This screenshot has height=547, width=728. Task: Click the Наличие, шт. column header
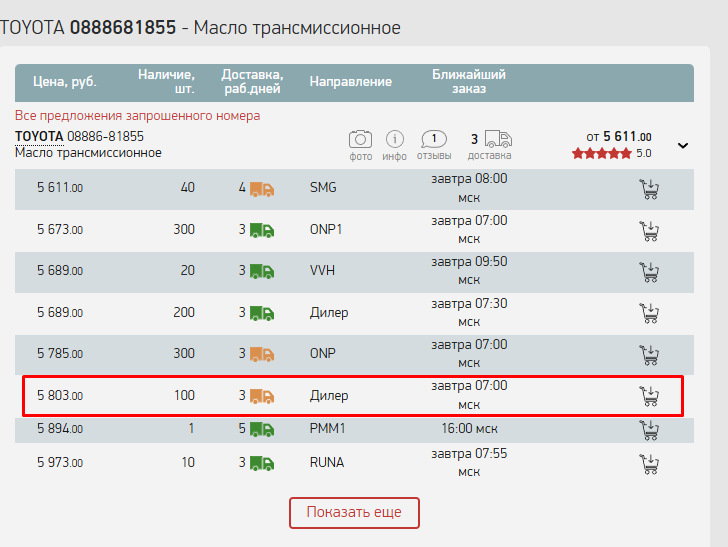166,81
